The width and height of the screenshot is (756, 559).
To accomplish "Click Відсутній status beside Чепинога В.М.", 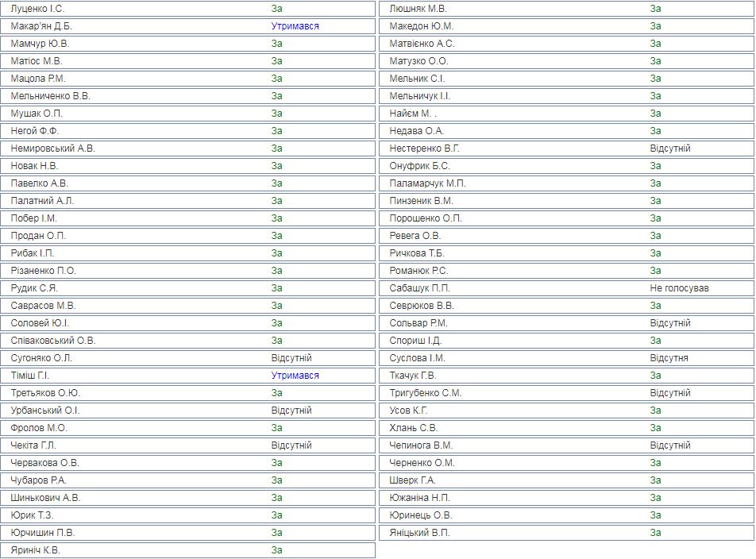I will (670, 445).
